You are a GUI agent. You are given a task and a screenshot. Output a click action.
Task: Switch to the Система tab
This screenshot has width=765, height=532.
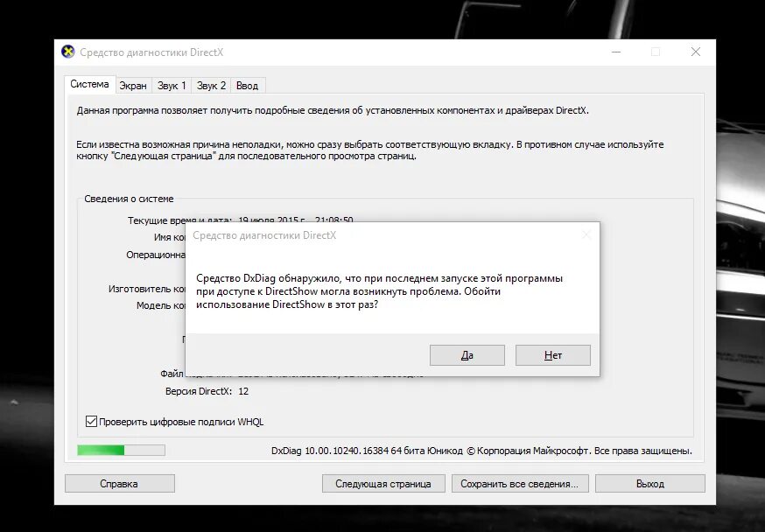pos(89,84)
